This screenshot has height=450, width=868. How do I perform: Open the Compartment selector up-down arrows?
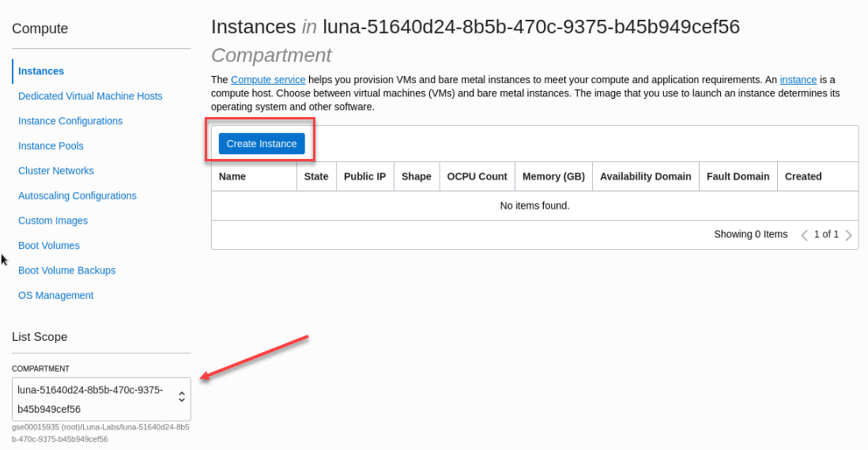[x=182, y=397]
